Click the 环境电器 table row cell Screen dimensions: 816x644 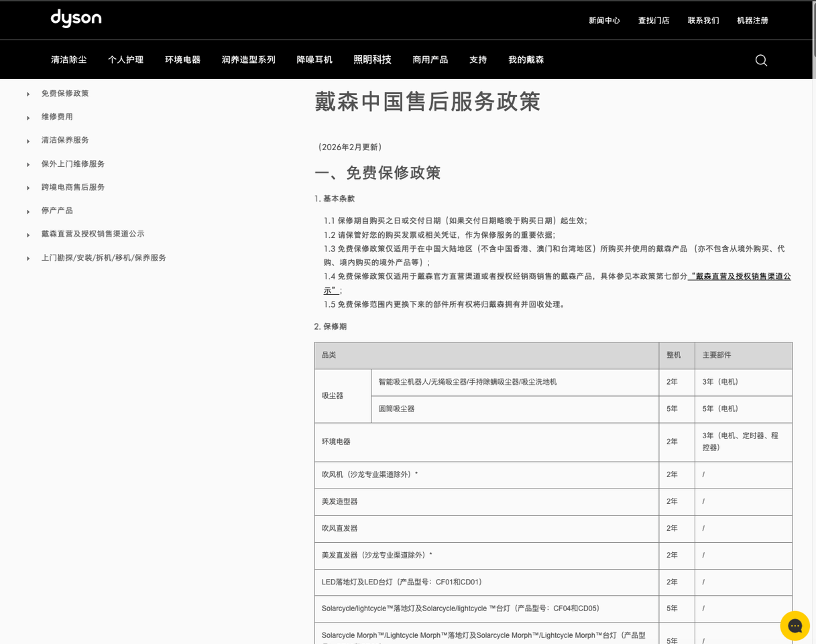pos(487,442)
